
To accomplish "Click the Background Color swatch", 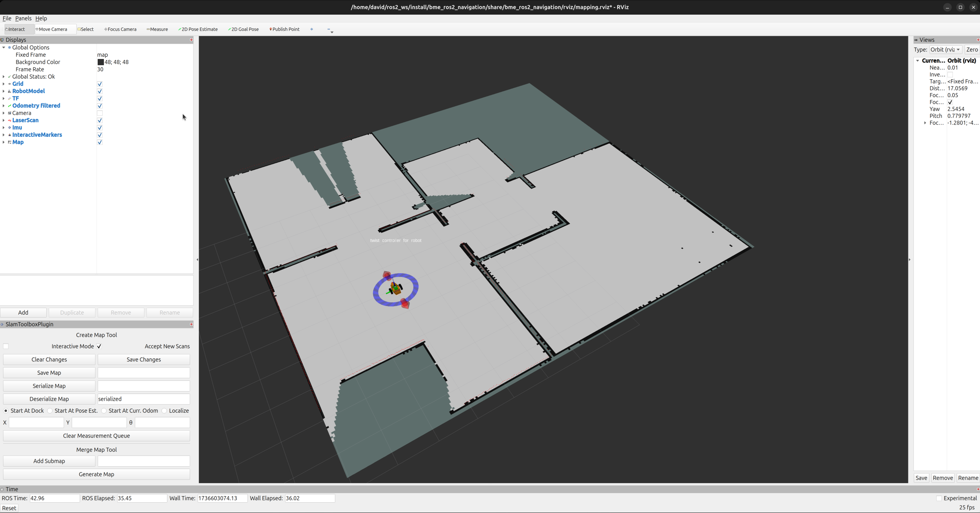I will coord(100,62).
